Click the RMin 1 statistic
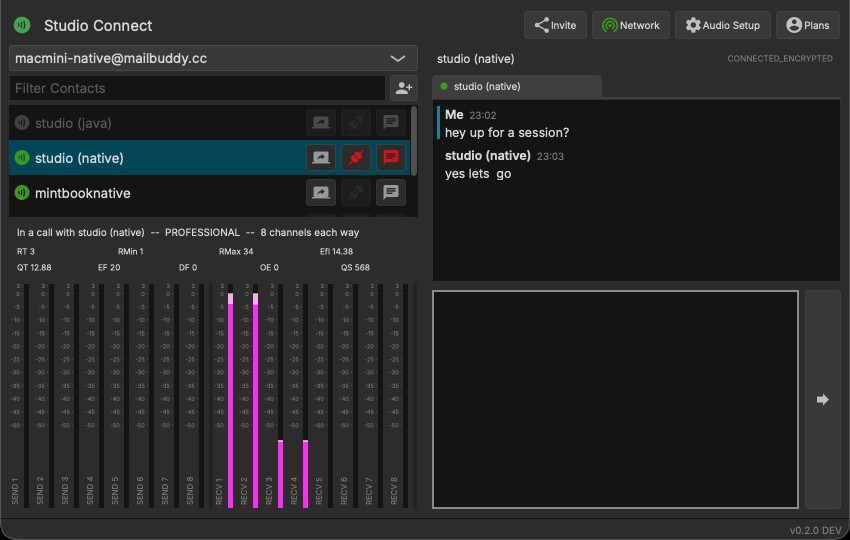The height and width of the screenshot is (540, 850). pyautogui.click(x=131, y=252)
